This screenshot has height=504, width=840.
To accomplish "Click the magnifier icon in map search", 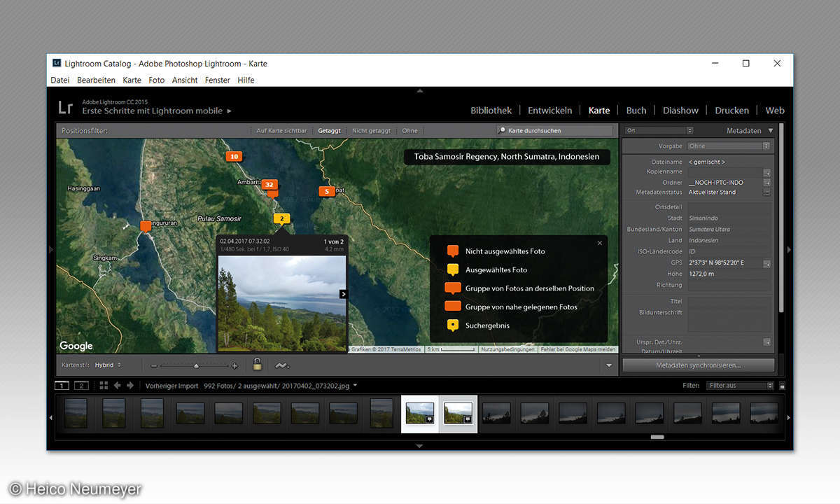I will [x=502, y=130].
